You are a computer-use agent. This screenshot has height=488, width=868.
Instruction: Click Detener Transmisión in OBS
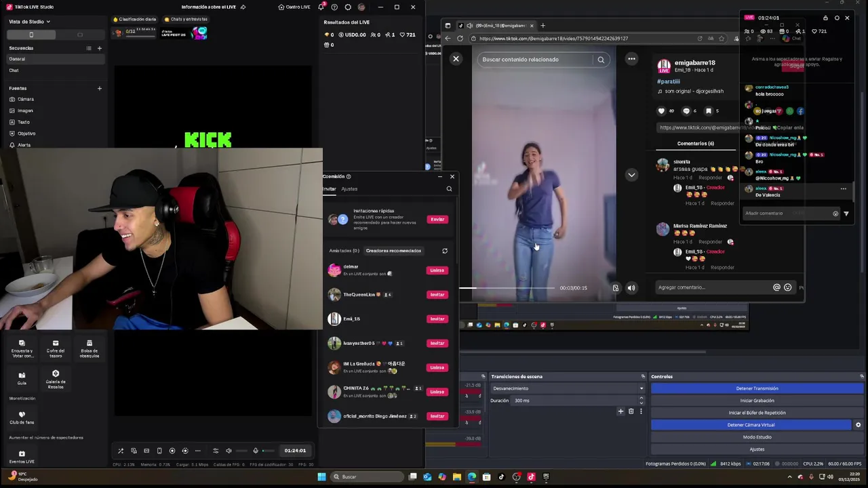[x=757, y=388]
